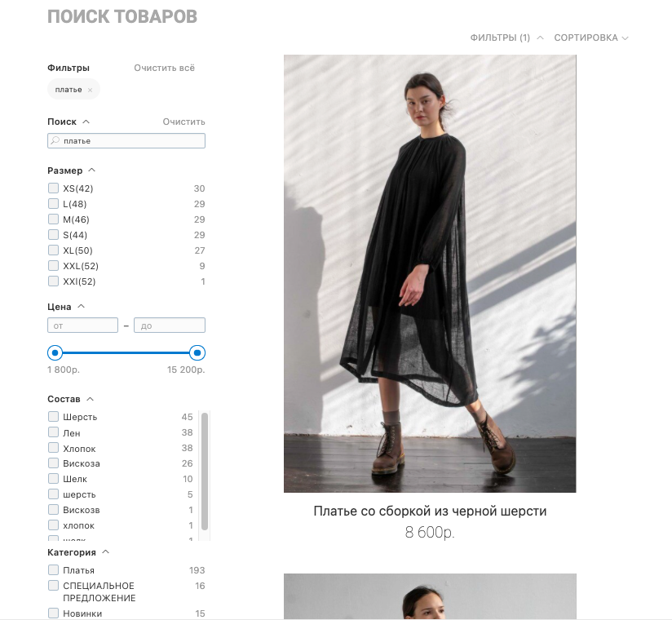Click the 8 600р. price text
Screen dimensions: 672x620
click(x=430, y=532)
